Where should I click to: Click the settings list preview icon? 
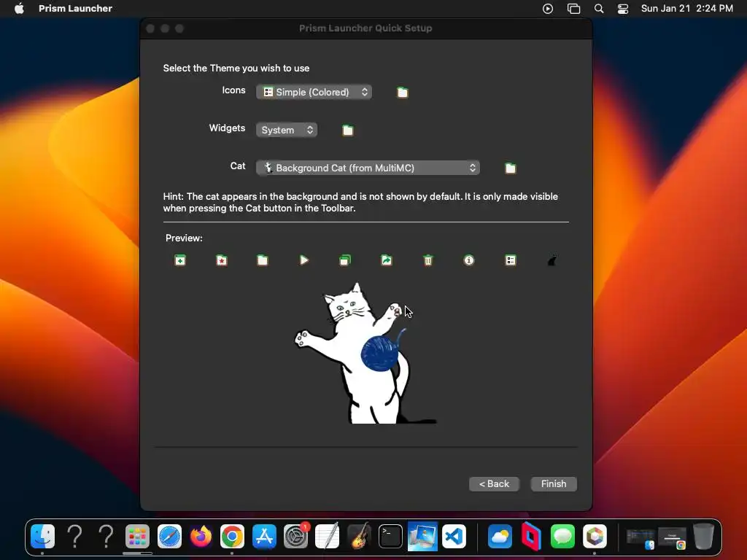point(510,260)
